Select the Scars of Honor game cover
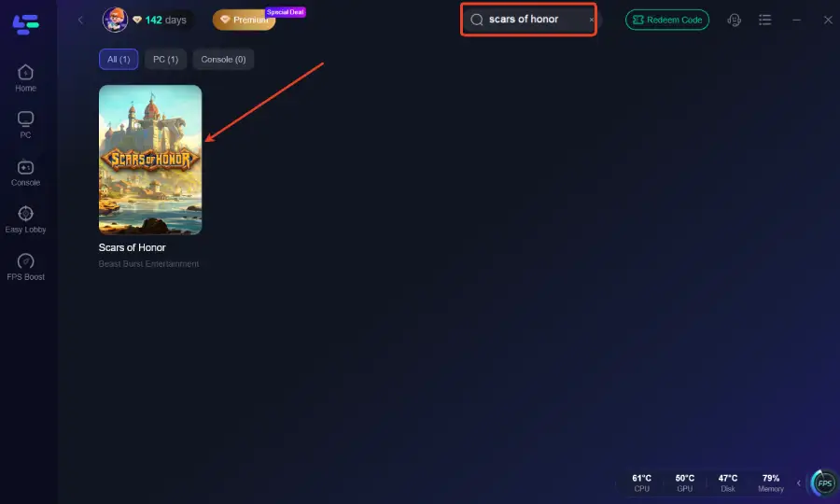 point(150,160)
